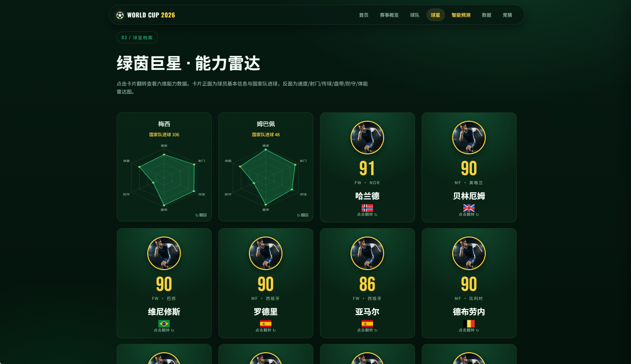This screenshot has width=631, height=364.
Task: Flip 亚马尔 card with 点击翻转
Action: tap(367, 330)
